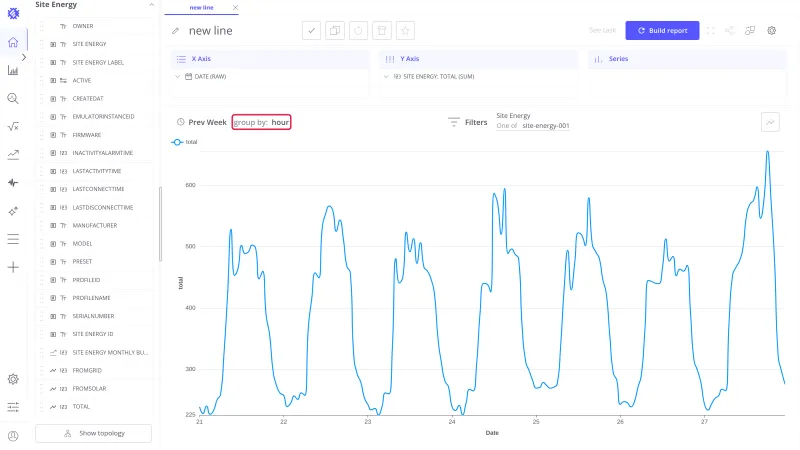
Task: Open the Prev Week time range
Action: pos(202,122)
